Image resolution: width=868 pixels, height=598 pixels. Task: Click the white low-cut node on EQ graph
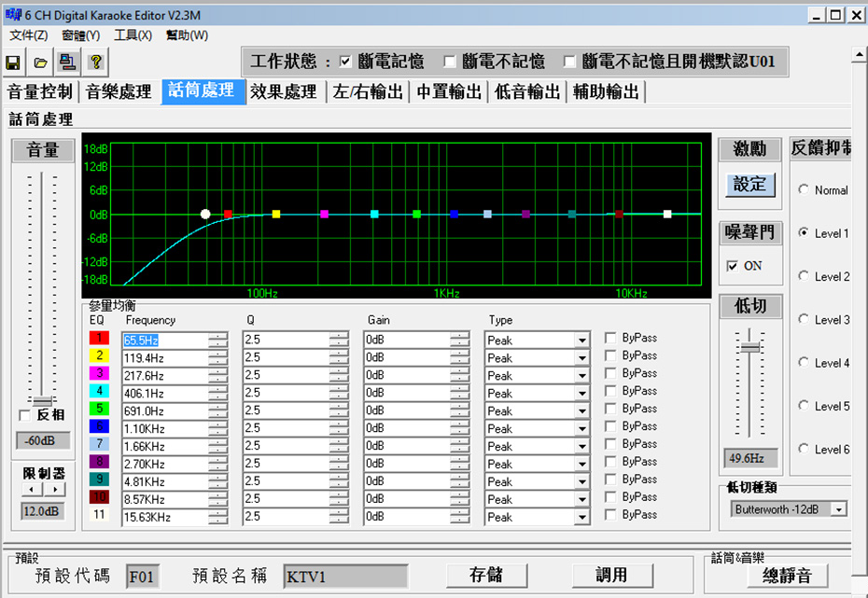point(205,214)
